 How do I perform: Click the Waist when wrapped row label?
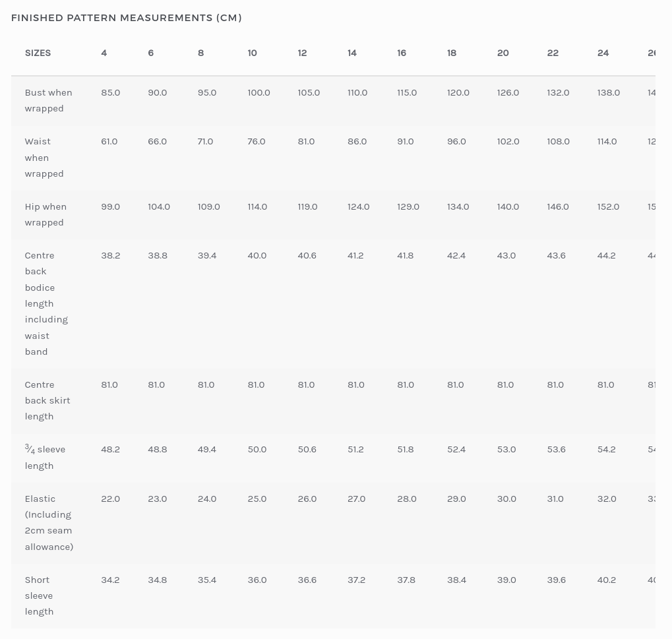pos(44,158)
